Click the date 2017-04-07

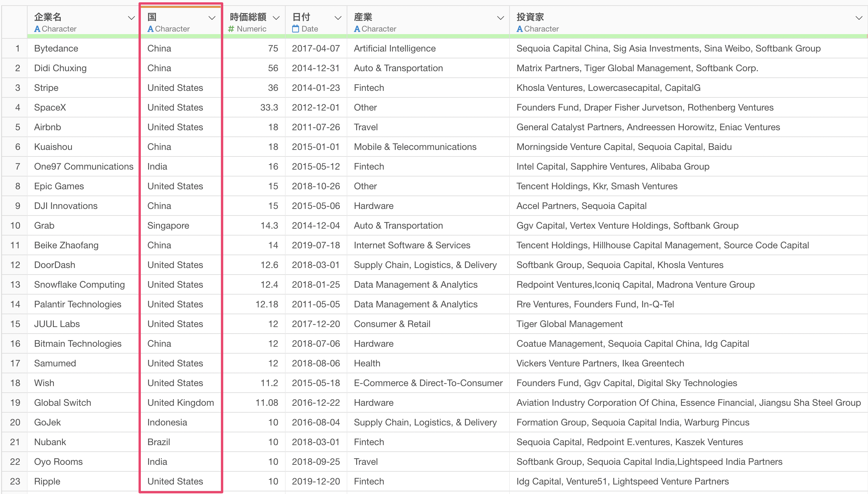pos(316,49)
